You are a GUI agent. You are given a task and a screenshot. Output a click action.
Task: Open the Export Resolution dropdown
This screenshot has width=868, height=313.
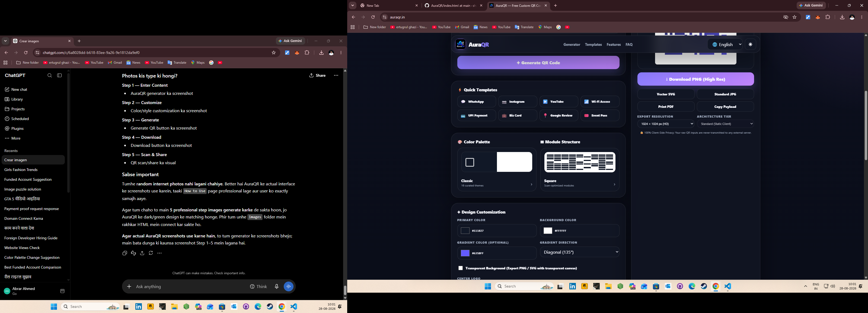pyautogui.click(x=666, y=124)
